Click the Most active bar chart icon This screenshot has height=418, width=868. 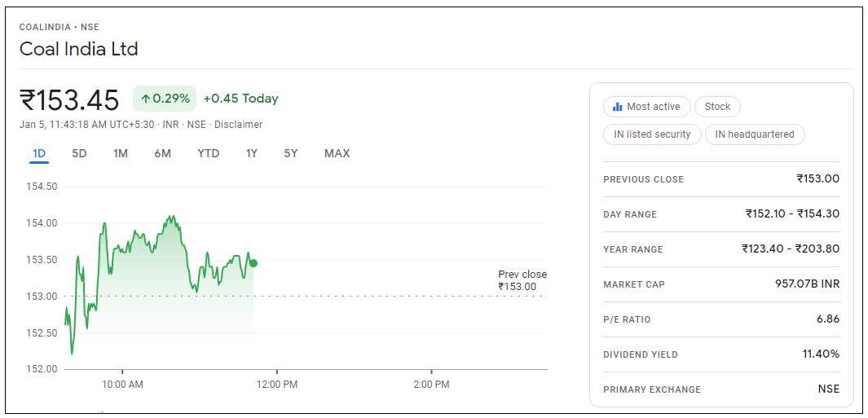[x=618, y=107]
